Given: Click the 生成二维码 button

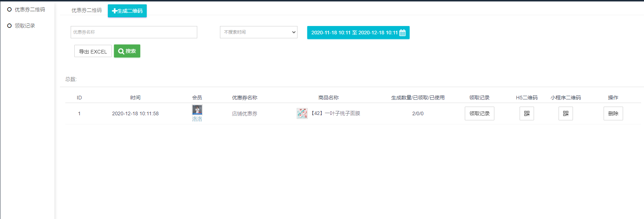Looking at the screenshot, I should (x=127, y=11).
